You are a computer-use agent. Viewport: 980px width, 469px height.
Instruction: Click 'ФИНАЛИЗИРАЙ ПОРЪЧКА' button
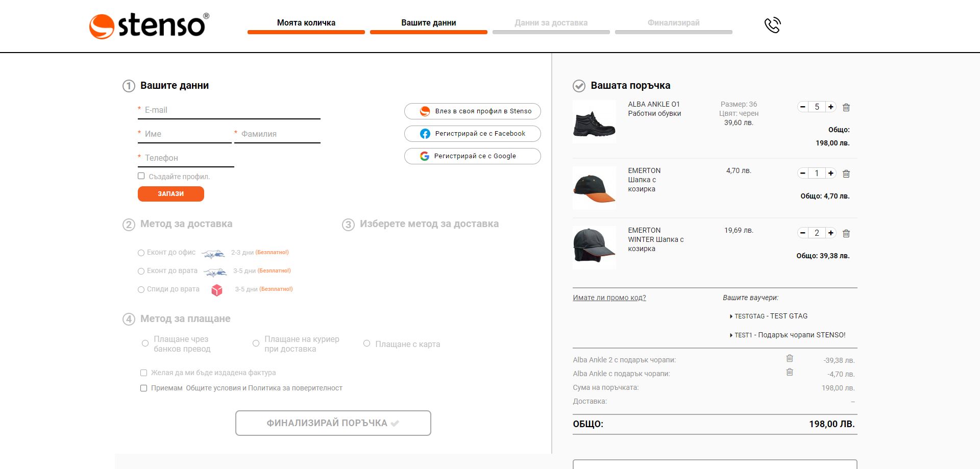click(333, 423)
